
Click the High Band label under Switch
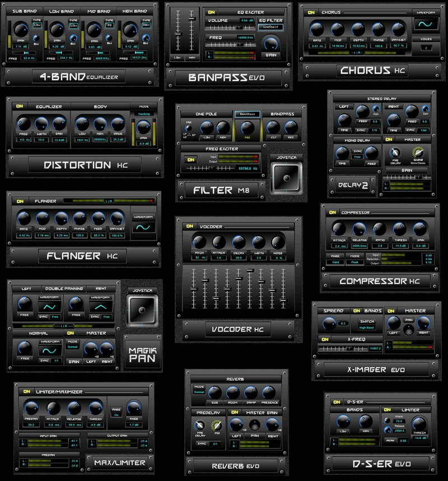tap(367, 327)
